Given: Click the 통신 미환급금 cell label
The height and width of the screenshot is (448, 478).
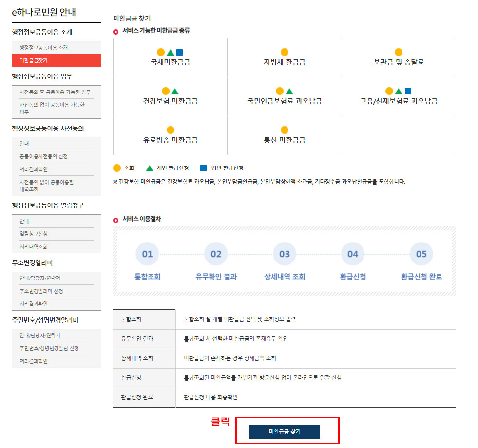Looking at the screenshot, I should tap(285, 140).
